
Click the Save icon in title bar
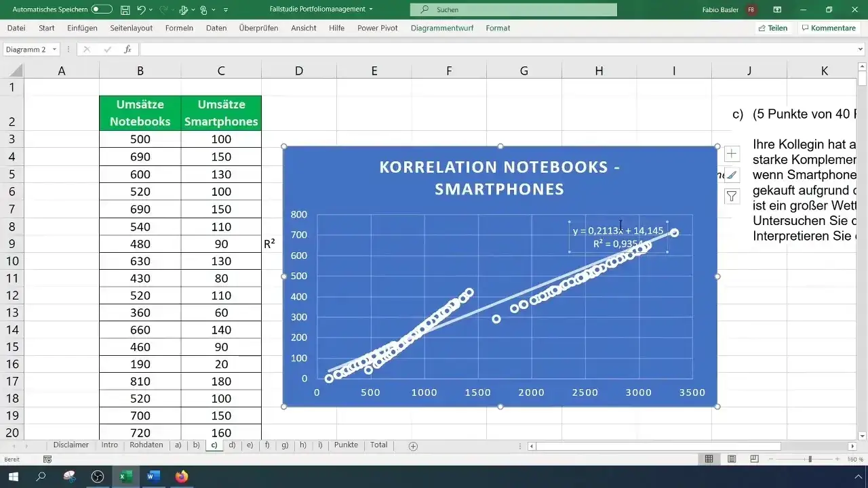point(125,10)
